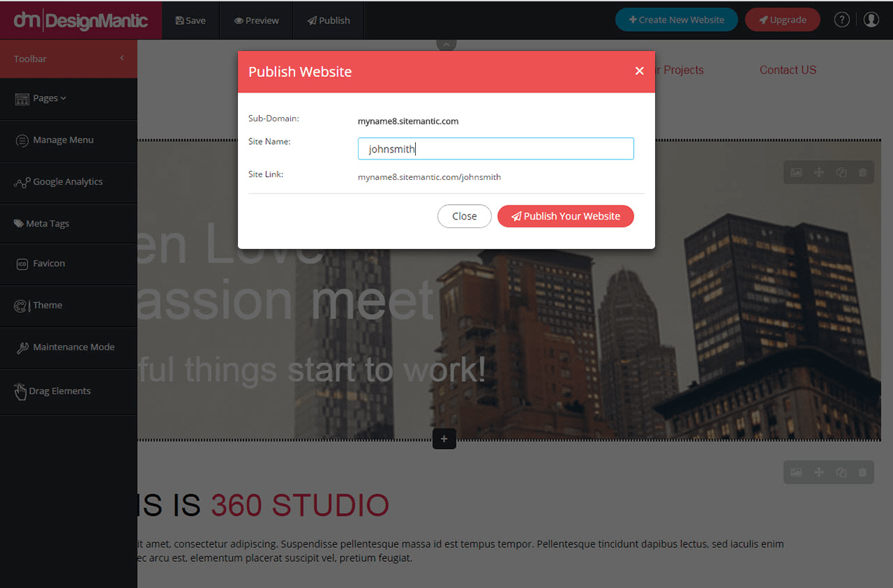This screenshot has width=893, height=588.
Task: Click the hero section image icon
Action: point(796,172)
